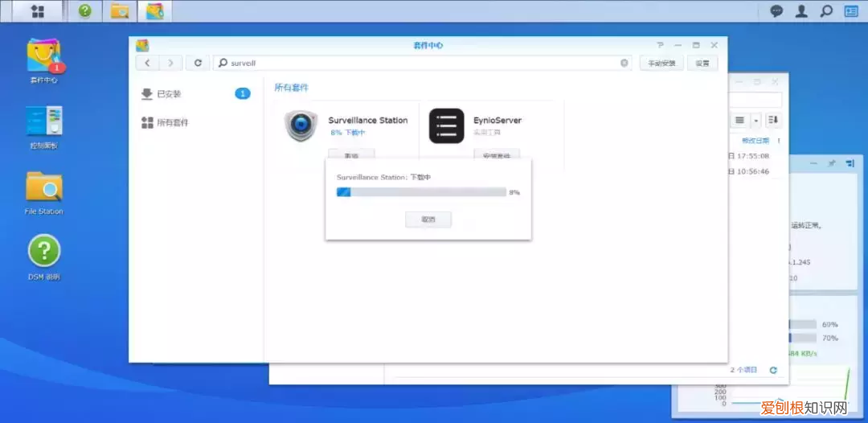Click the 69% usage bar in widget
The height and width of the screenshot is (423, 868).
pos(803,324)
